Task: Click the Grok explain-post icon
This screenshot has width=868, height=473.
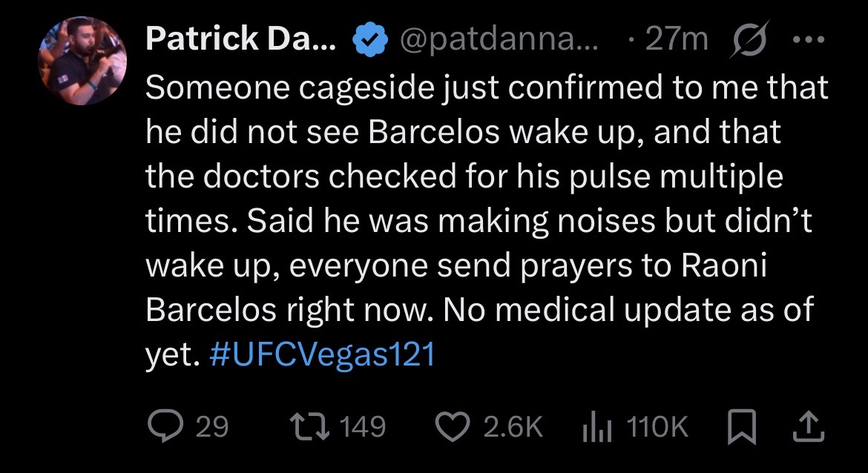Action: [x=749, y=39]
